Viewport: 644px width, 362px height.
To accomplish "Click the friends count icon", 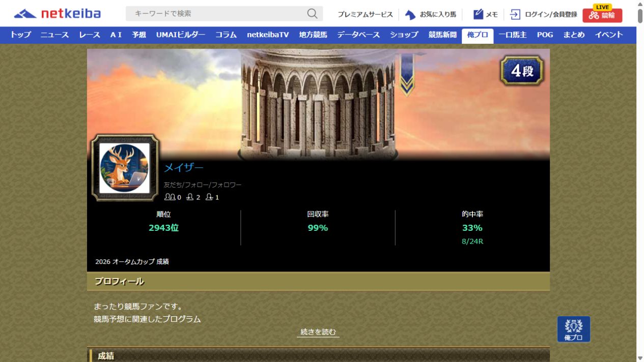I will point(170,197).
